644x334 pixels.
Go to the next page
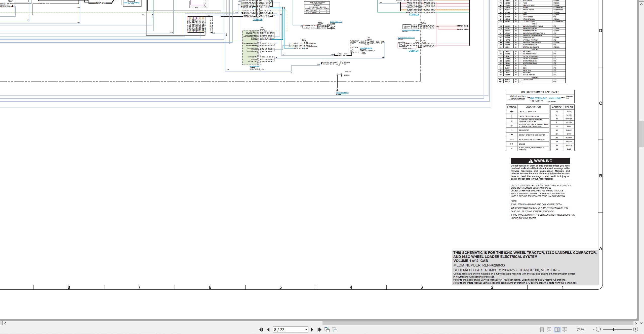312,329
